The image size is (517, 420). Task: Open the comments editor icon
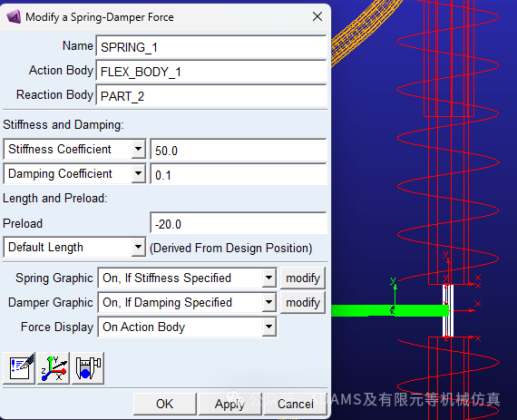[19, 368]
